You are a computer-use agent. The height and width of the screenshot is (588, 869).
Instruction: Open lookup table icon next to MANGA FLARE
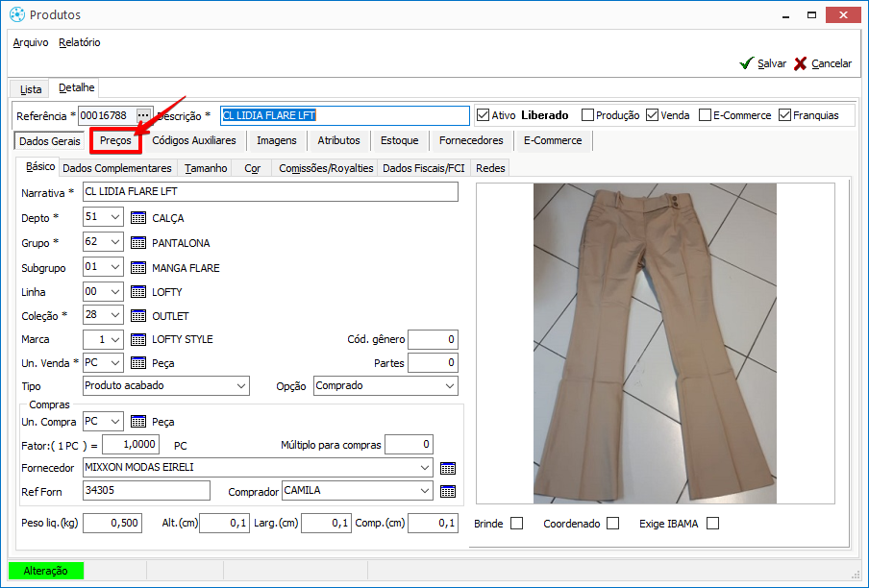pos(138,267)
